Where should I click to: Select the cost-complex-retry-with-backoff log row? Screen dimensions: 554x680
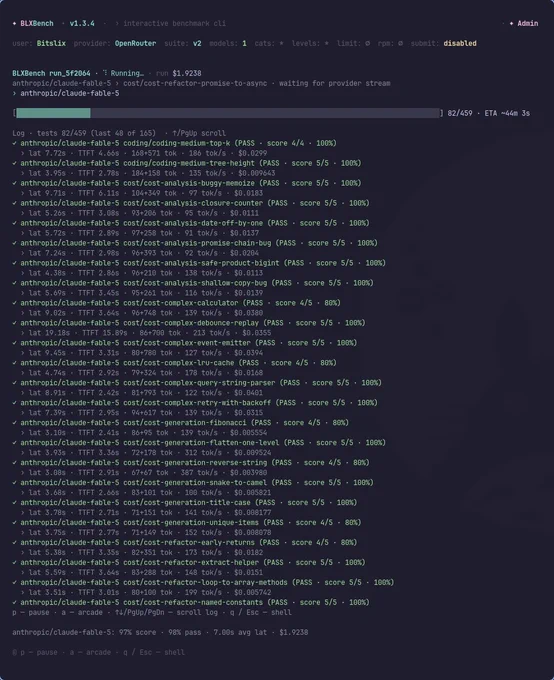195,402
